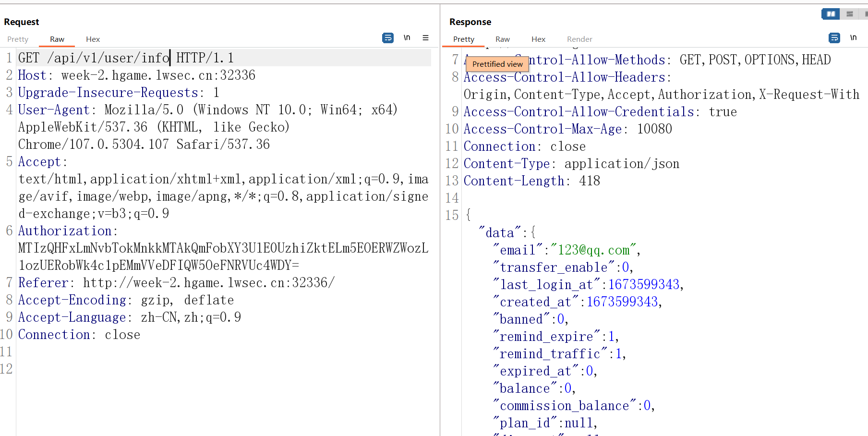Switch Request panel to Hex tab
This screenshot has height=436, width=868.
[93, 39]
